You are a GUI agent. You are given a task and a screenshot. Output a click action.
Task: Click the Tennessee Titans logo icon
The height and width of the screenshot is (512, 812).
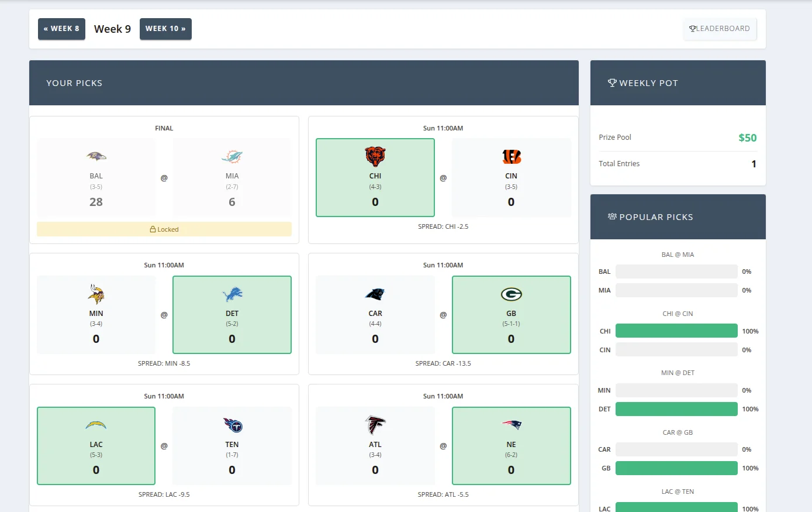click(232, 425)
